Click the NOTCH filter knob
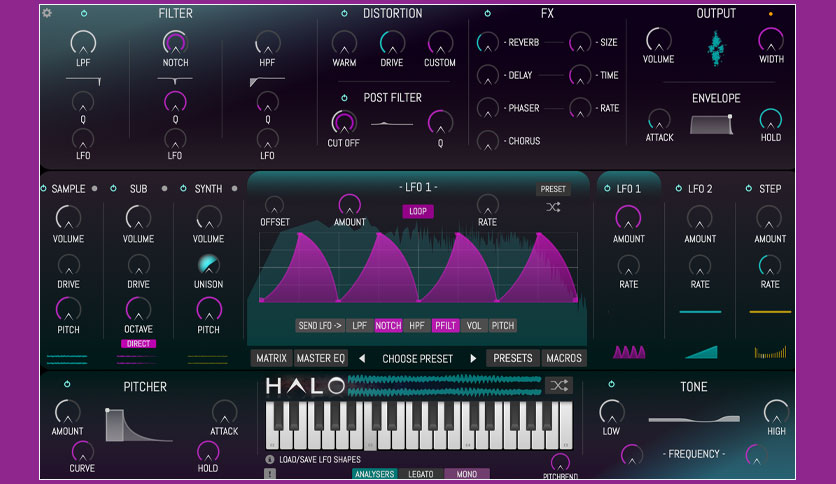836x484 pixels. [175, 43]
